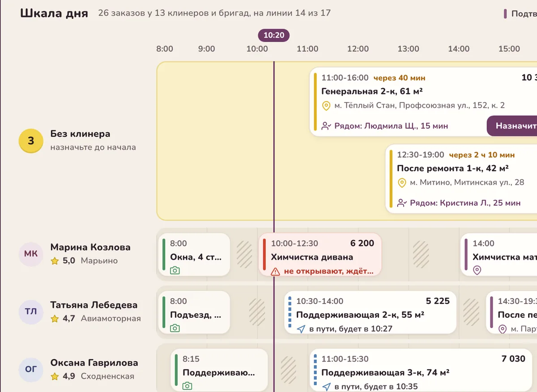Screen dimensions: 537x392
Task: Click the price 6 200 on Химчистка дивана
Action: pyautogui.click(x=362, y=244)
